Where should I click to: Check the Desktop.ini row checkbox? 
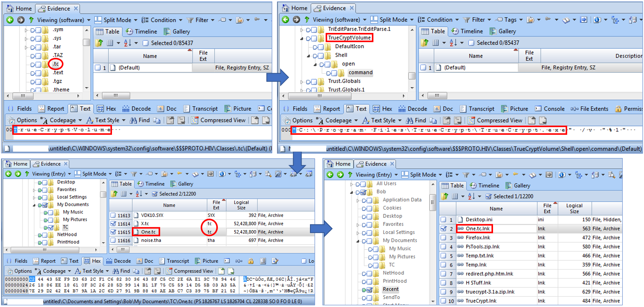[x=443, y=220]
